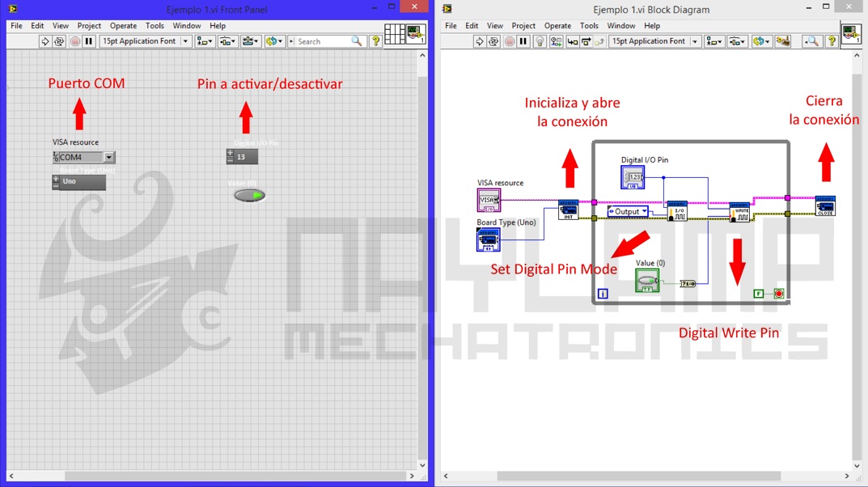
Task: Click Run Continuously in Block Diagram toolbar
Action: [x=494, y=41]
